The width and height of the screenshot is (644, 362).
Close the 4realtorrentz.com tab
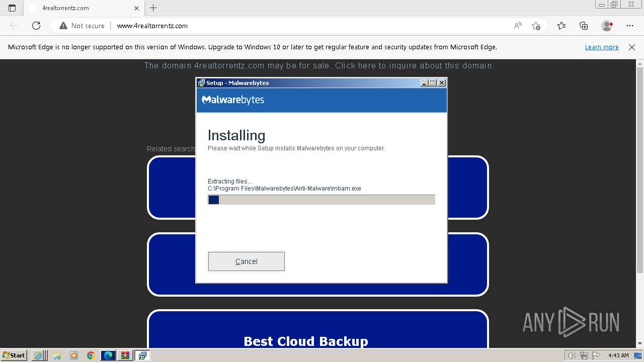pos(137,8)
